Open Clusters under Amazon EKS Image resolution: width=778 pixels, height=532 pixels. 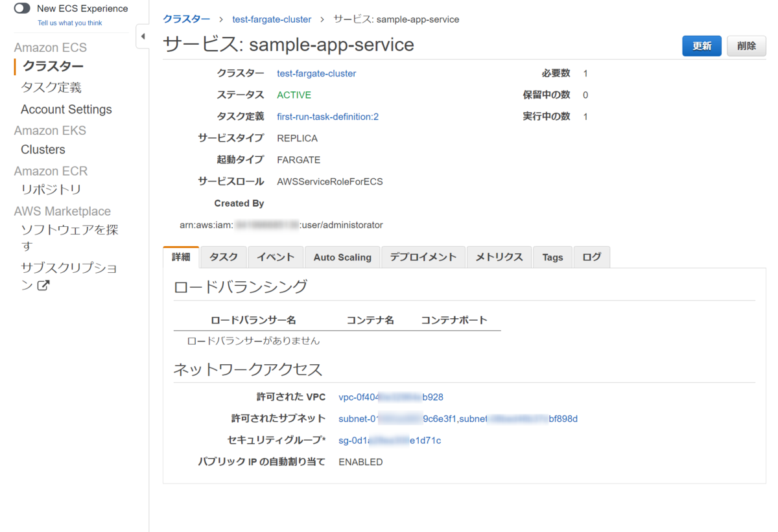tap(42, 149)
